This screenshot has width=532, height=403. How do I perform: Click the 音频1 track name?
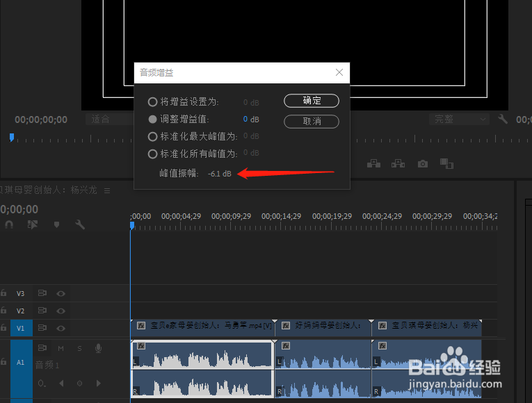47,365
